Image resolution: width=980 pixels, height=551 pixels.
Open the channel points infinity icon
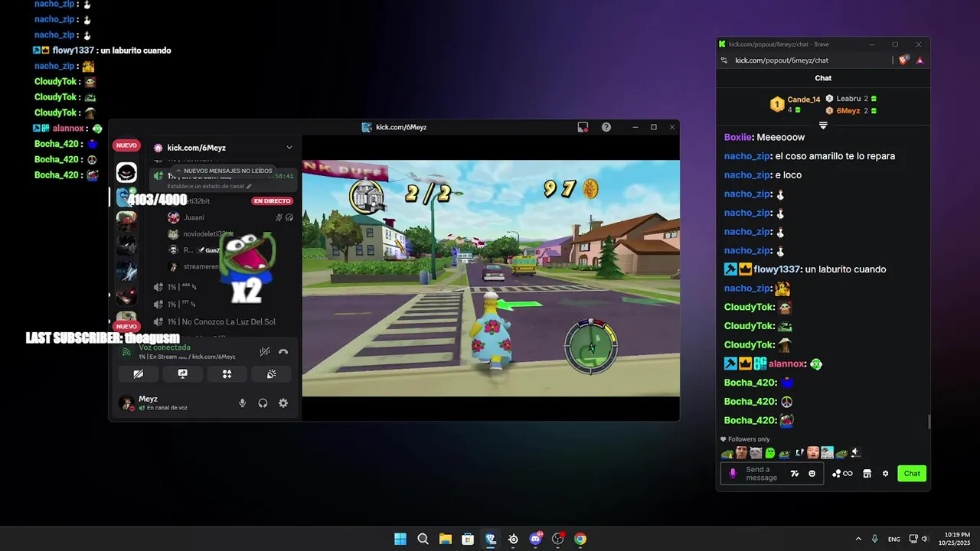tap(842, 474)
